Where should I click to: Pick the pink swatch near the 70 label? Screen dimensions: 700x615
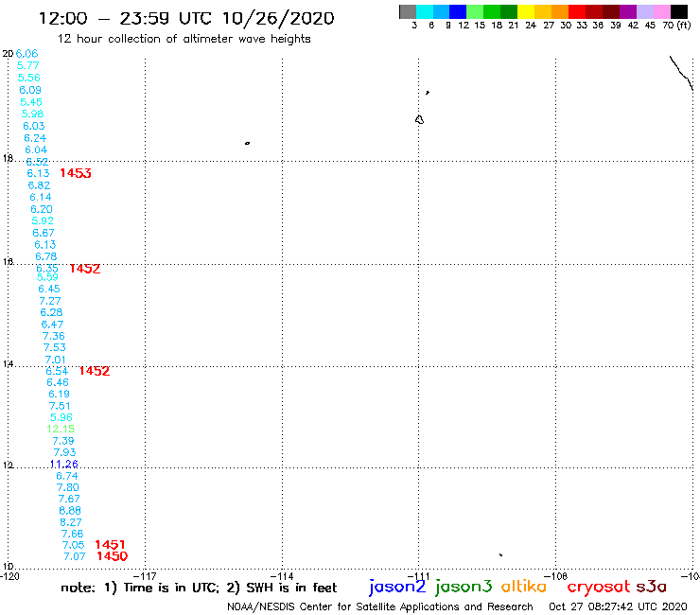(661, 11)
